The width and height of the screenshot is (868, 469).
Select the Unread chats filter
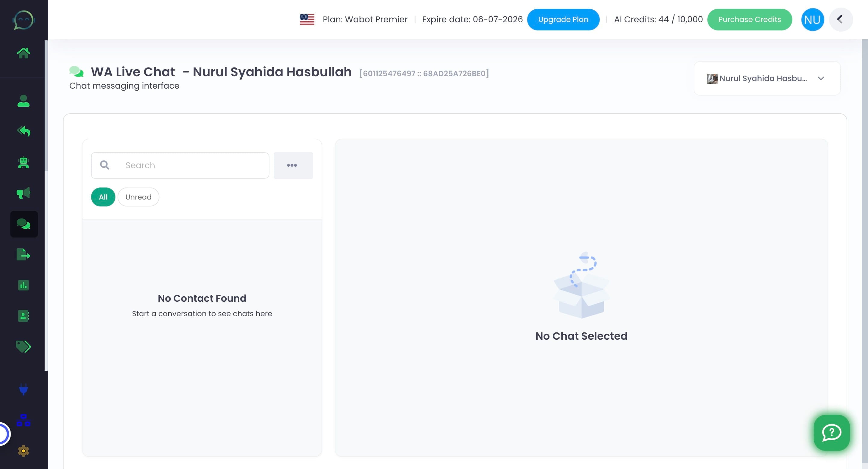[x=138, y=197]
